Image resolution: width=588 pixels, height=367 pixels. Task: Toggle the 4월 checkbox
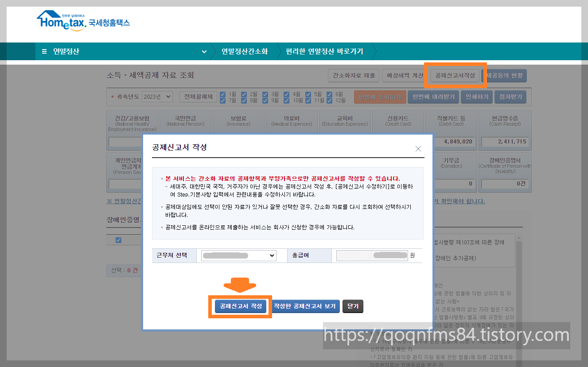(286, 94)
